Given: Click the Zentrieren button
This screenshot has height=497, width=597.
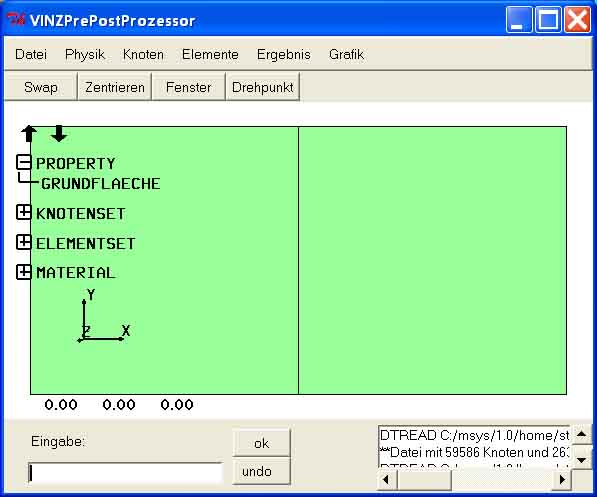Looking at the screenshot, I should click(115, 87).
